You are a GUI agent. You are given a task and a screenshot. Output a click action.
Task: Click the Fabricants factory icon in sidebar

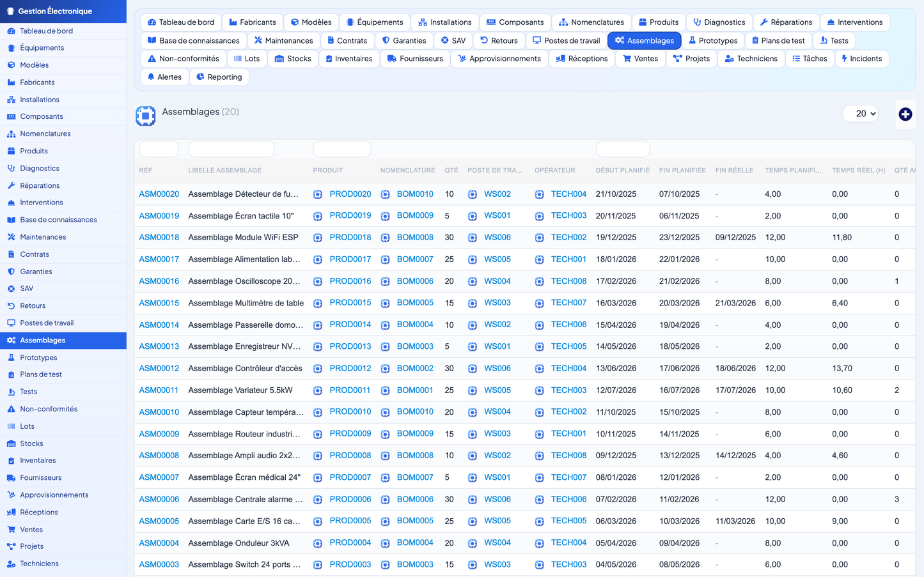coord(11,82)
